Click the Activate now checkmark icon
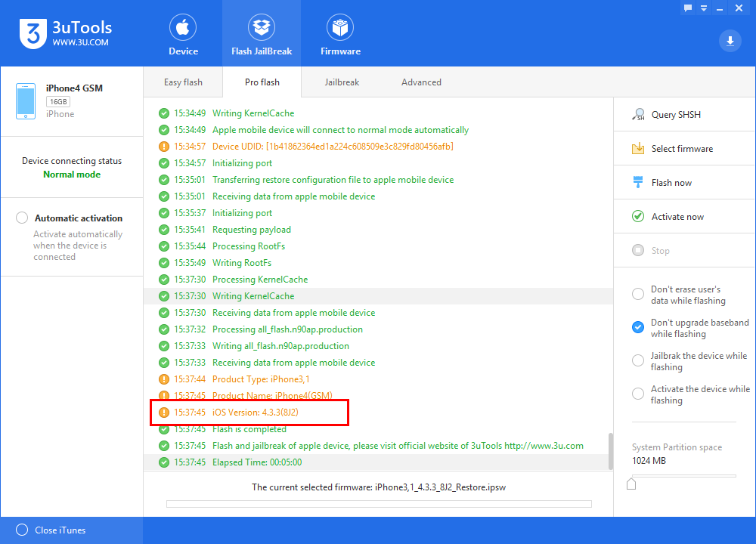 638,216
